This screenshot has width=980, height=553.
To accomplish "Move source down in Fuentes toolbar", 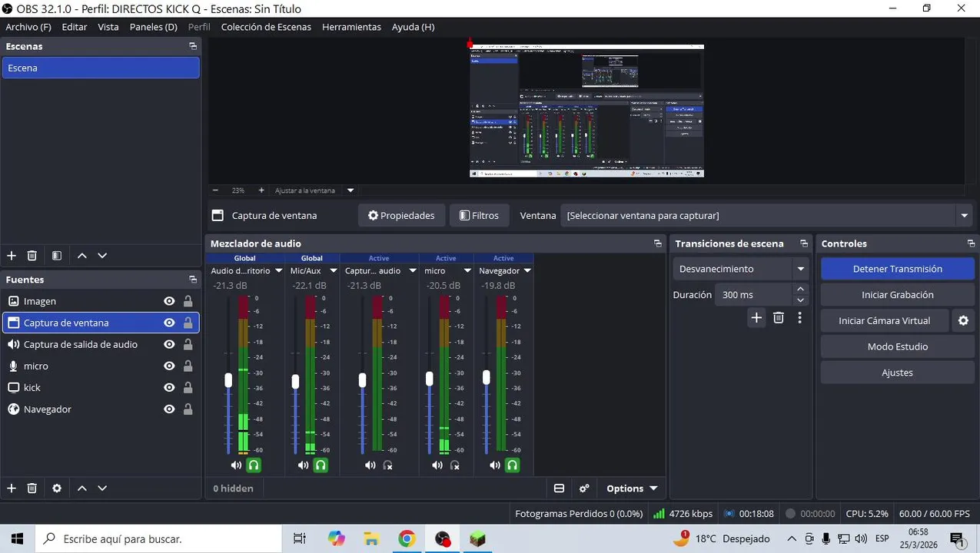I will [x=102, y=488].
